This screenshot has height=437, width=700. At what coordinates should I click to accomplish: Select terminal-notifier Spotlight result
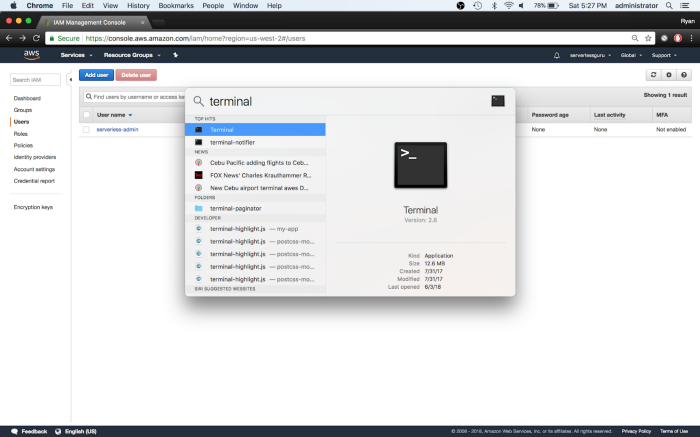tap(255, 142)
